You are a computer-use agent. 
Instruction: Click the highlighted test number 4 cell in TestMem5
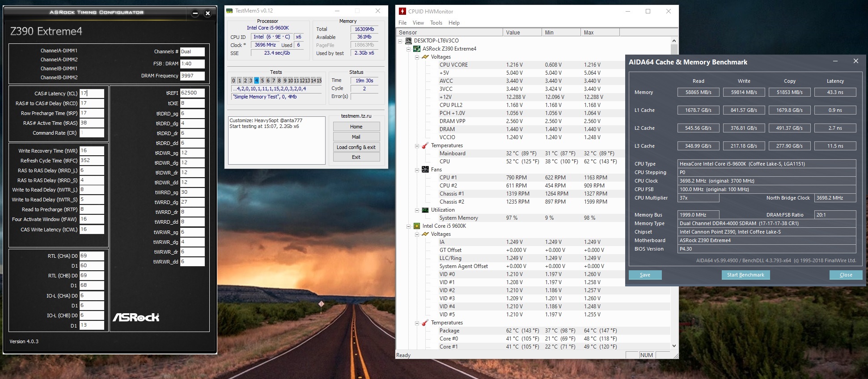257,81
